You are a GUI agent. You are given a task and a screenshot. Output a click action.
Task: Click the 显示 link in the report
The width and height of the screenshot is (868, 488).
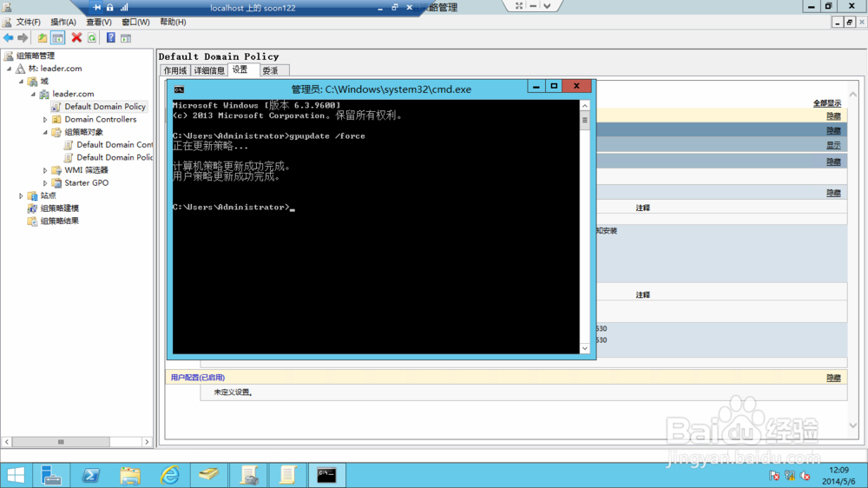[x=833, y=146]
